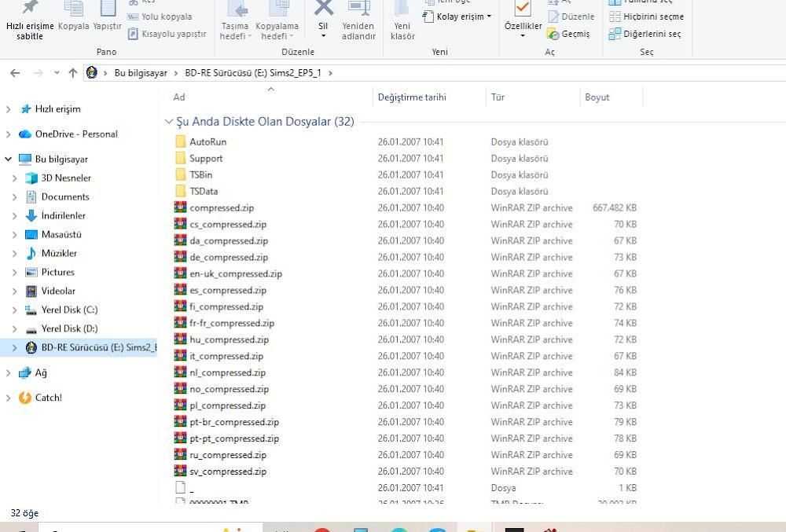Select BD-RE Sürücüsü (E:) in sidebar
This screenshot has width=786, height=532.
click(x=90, y=347)
